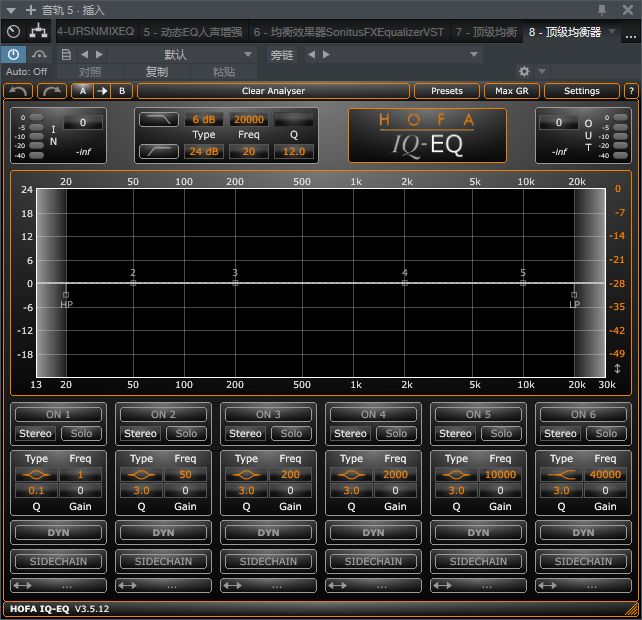Viewport: 642px width, 620px height.
Task: Click the dial icon in the top bar
Action: pyautogui.click(x=14, y=32)
